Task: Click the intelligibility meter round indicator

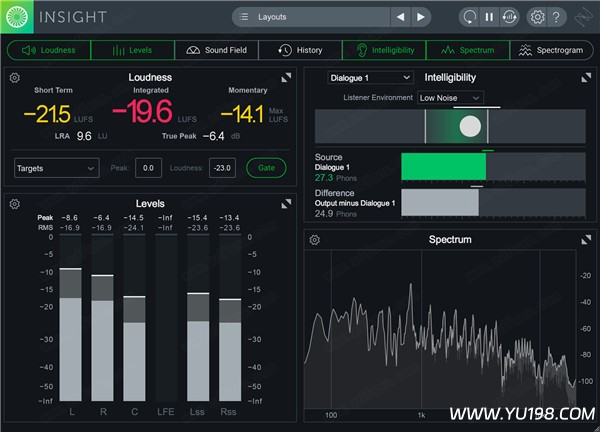Action: pos(470,126)
